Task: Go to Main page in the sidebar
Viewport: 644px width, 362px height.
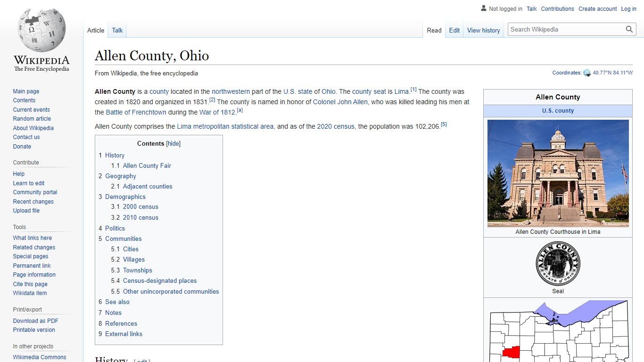Action: point(26,91)
